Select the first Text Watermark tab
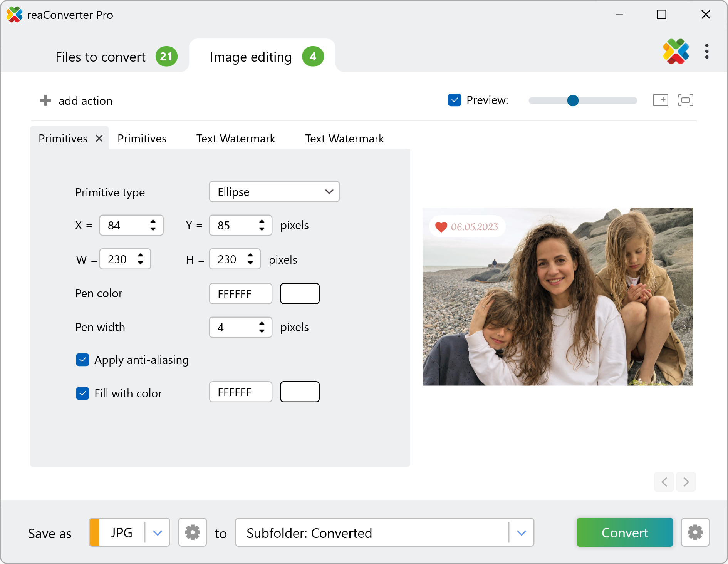The height and width of the screenshot is (564, 728). [x=236, y=139]
